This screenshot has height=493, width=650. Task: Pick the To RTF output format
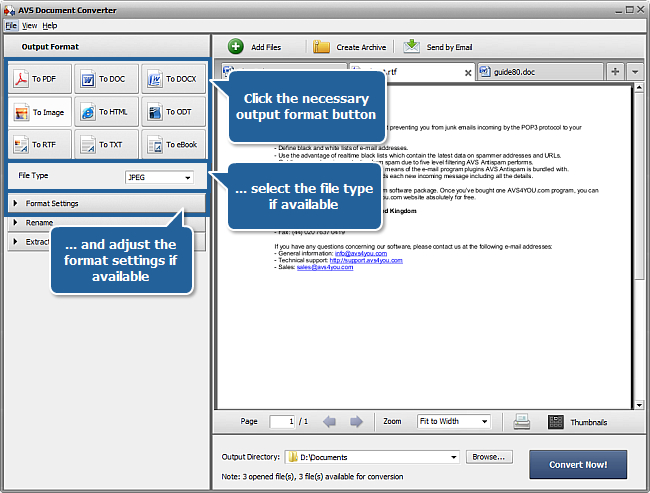tap(40, 145)
